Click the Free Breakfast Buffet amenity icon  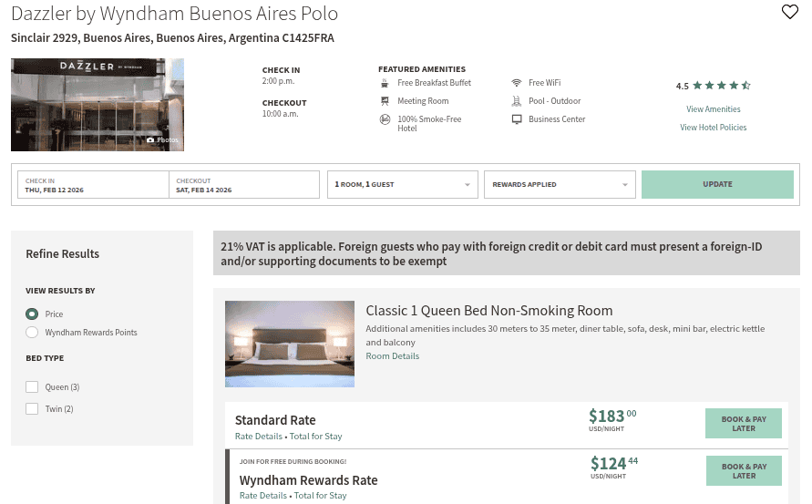[x=385, y=83]
